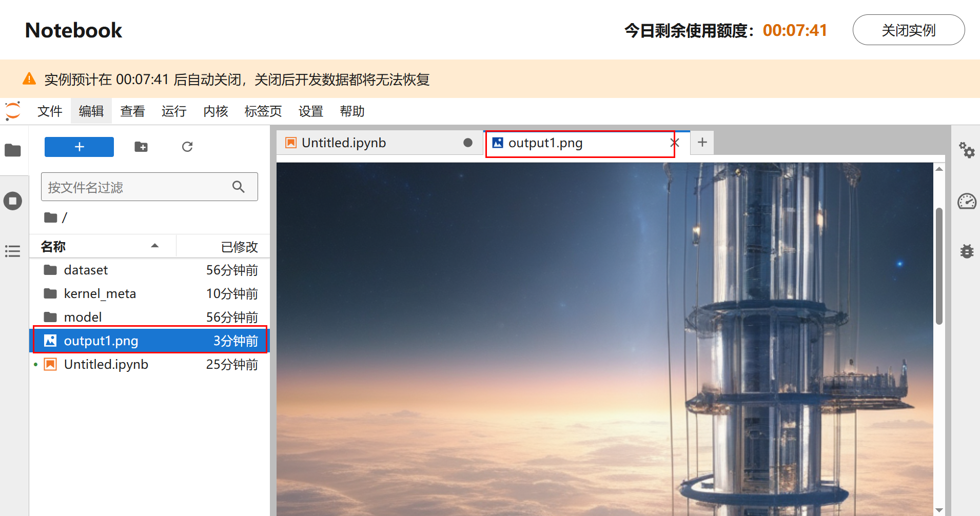This screenshot has height=516, width=980.
Task: Click the remaining quota timer 00:07:41
Action: (x=795, y=30)
